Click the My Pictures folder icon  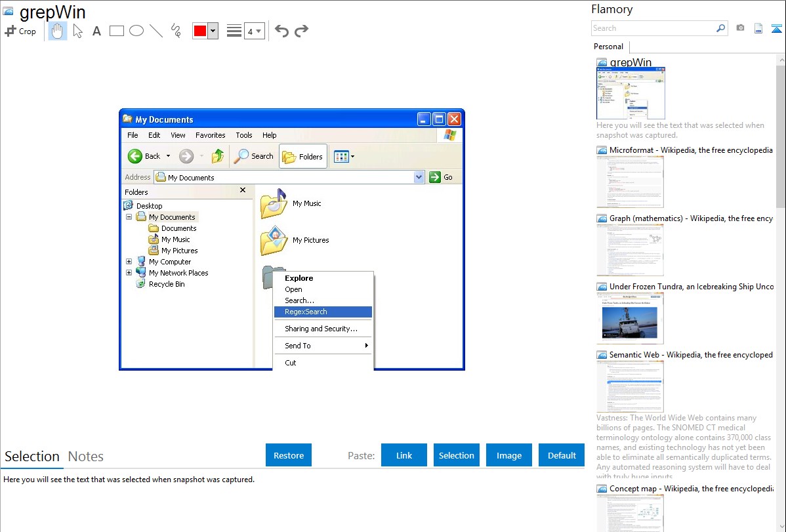tap(274, 240)
